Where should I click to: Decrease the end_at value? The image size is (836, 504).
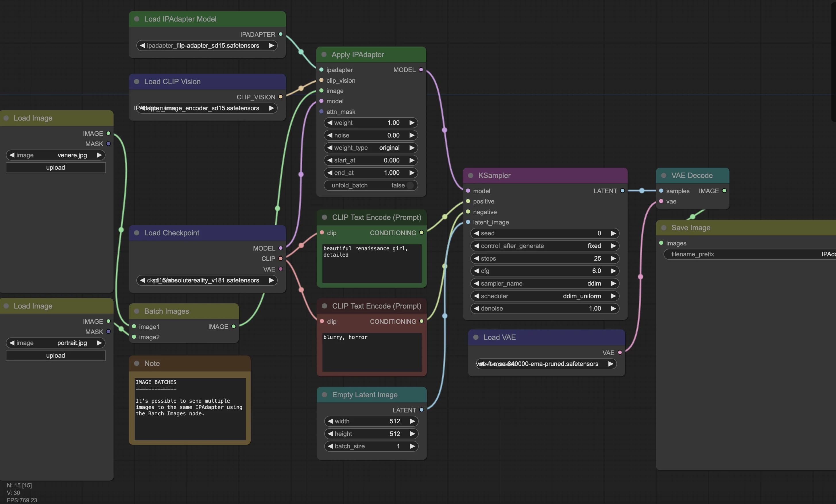pyautogui.click(x=330, y=172)
